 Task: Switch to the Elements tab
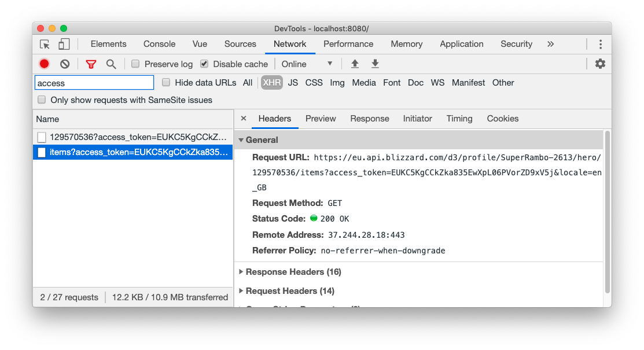108,44
